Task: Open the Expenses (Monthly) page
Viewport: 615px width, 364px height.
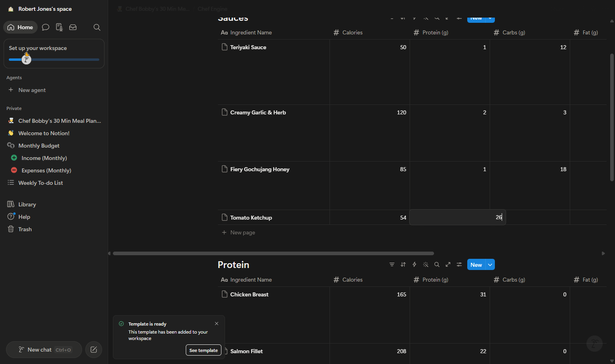Action: pyautogui.click(x=54, y=170)
